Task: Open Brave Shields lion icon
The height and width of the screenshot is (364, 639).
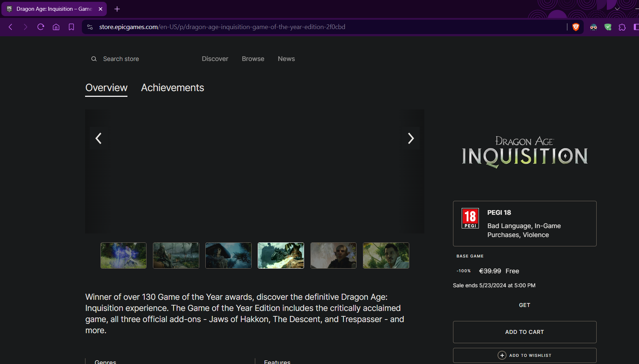Action: pos(576,27)
